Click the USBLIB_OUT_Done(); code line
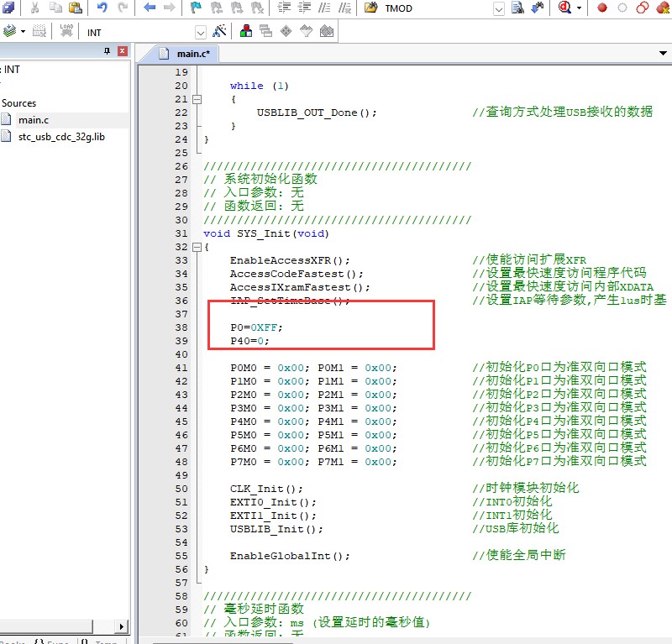This screenshot has height=644, width=672. point(317,113)
